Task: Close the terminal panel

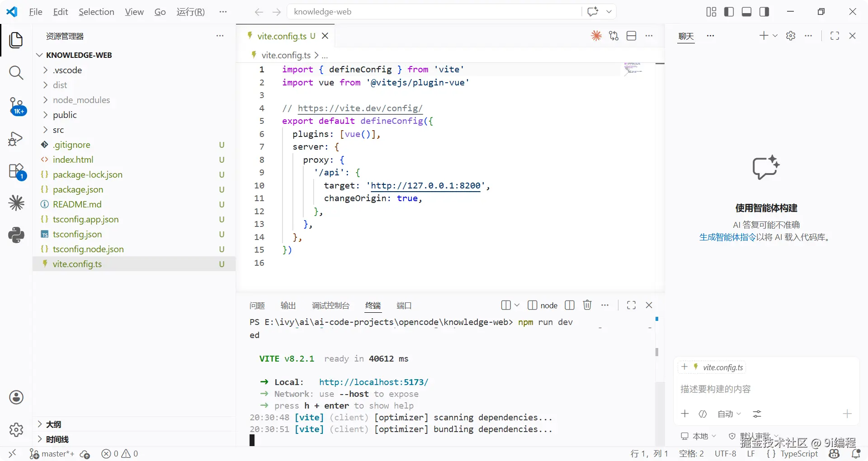Action: tap(649, 305)
